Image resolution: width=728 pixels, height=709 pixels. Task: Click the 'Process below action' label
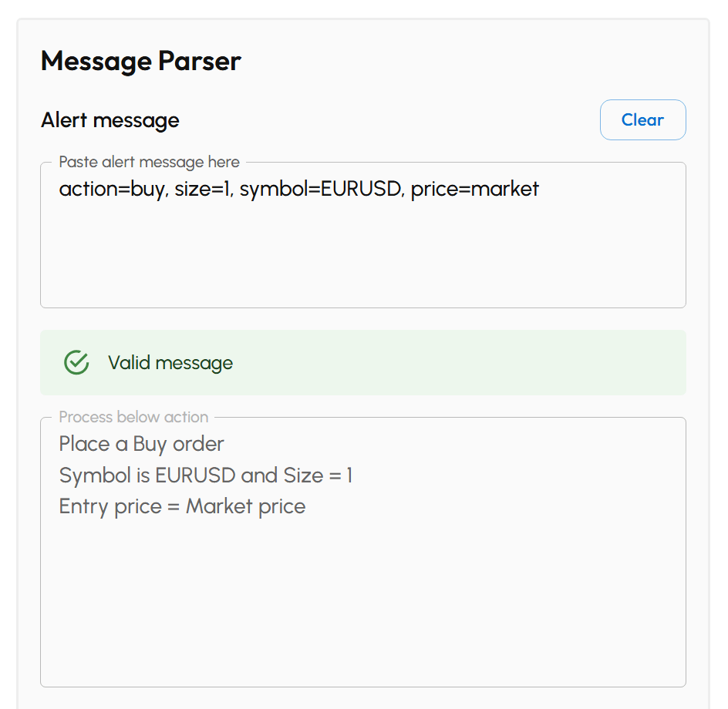(133, 417)
